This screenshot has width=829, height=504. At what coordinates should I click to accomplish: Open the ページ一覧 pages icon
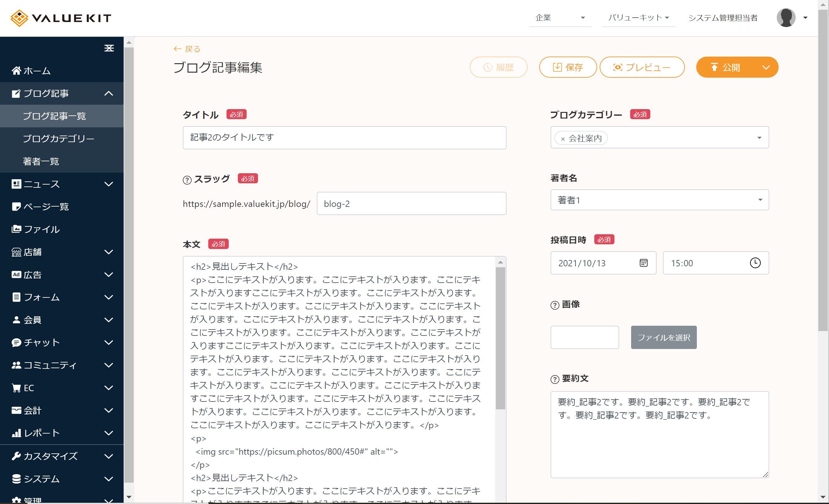pos(16,207)
